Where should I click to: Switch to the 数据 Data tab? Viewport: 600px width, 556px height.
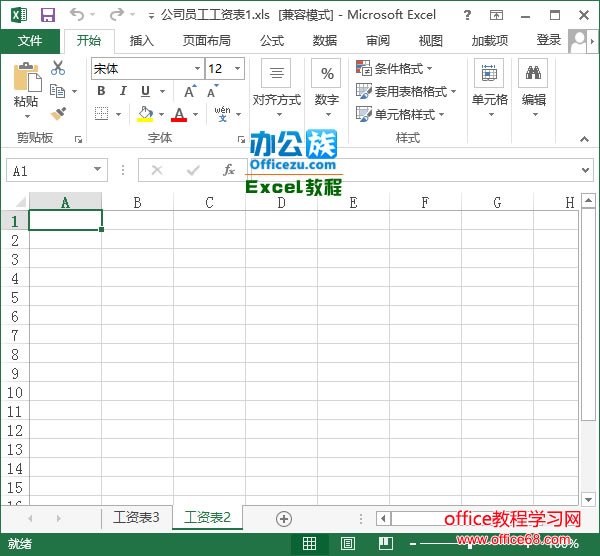pyautogui.click(x=325, y=40)
